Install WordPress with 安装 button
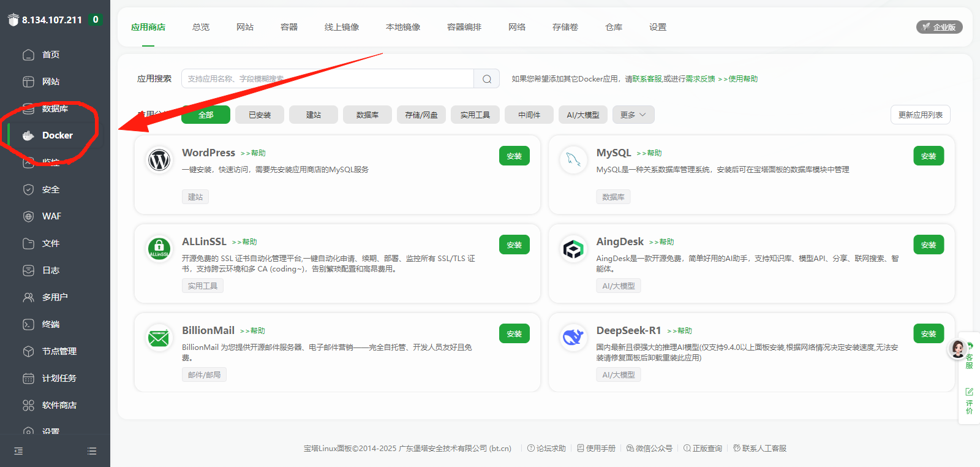The width and height of the screenshot is (980, 467). point(514,156)
